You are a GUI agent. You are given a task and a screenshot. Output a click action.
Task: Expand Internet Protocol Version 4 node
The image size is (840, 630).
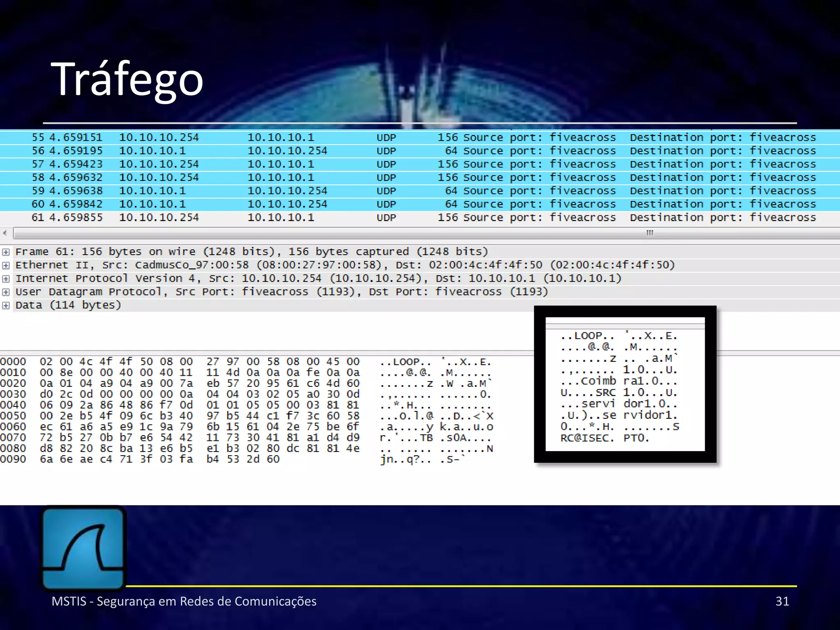pos(6,279)
